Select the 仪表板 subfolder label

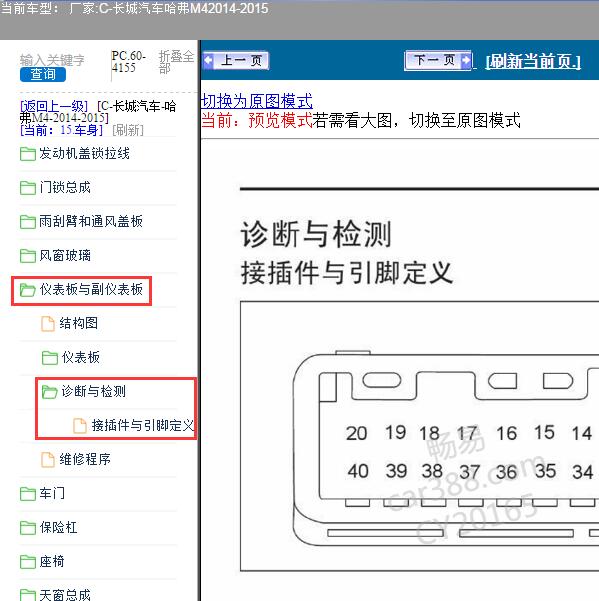81,358
